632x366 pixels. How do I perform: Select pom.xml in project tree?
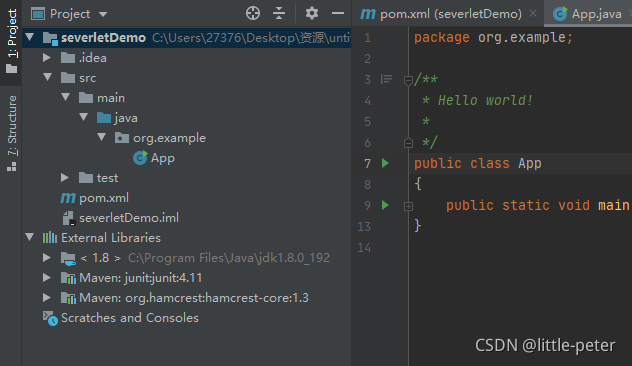point(104,198)
